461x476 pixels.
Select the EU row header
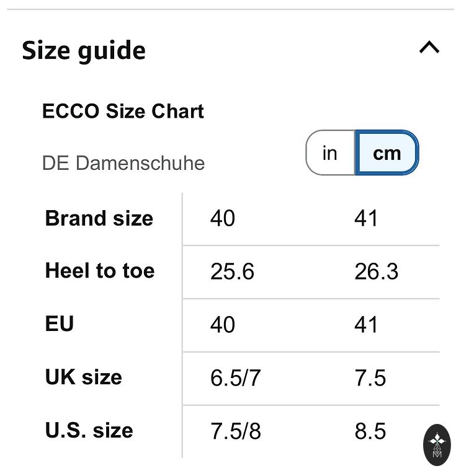tap(60, 324)
